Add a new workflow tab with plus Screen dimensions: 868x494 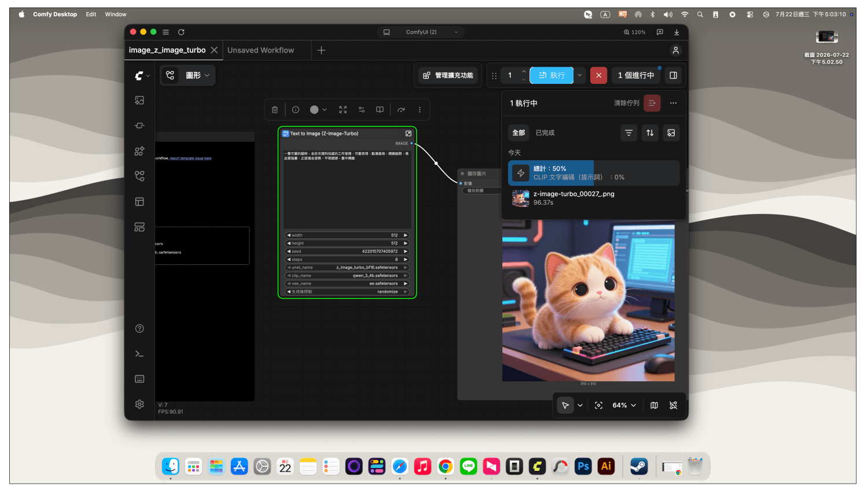click(x=322, y=50)
